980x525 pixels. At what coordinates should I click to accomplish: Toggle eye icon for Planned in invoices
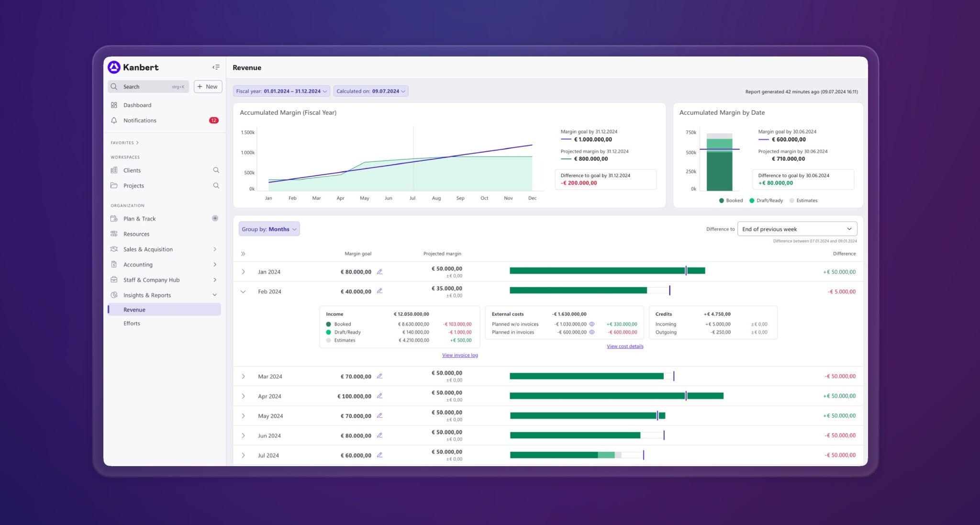click(x=592, y=332)
